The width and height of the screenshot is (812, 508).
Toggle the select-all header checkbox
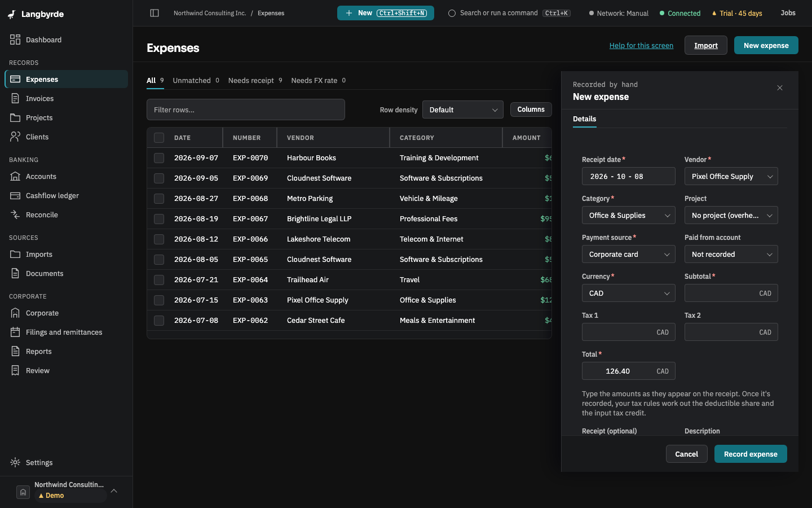tap(159, 138)
